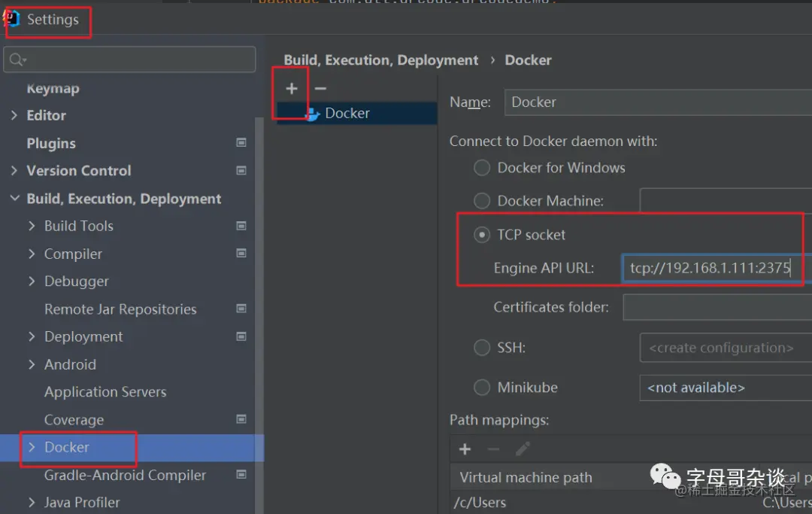The height and width of the screenshot is (514, 812).
Task: Select the Docker Machine radio button
Action: point(482,201)
